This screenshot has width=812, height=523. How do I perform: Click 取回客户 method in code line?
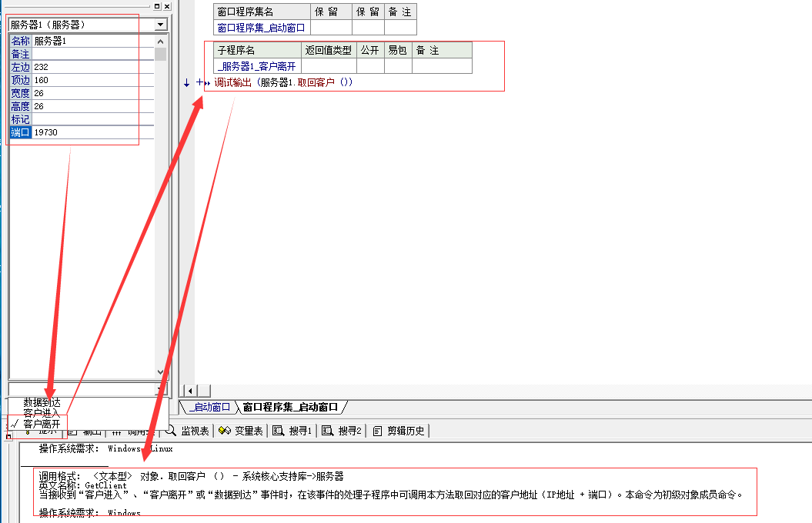(x=316, y=82)
